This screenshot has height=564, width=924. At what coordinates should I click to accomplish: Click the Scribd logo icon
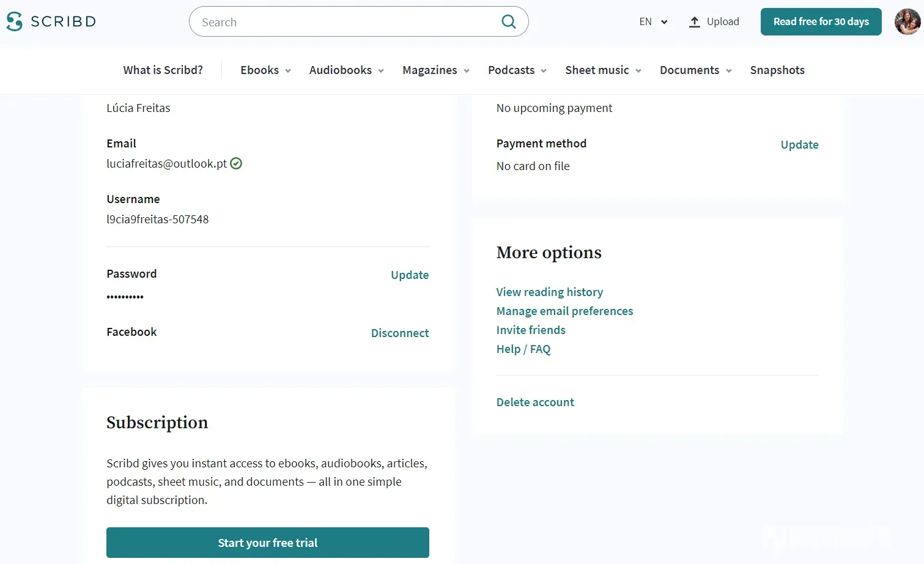tap(15, 21)
